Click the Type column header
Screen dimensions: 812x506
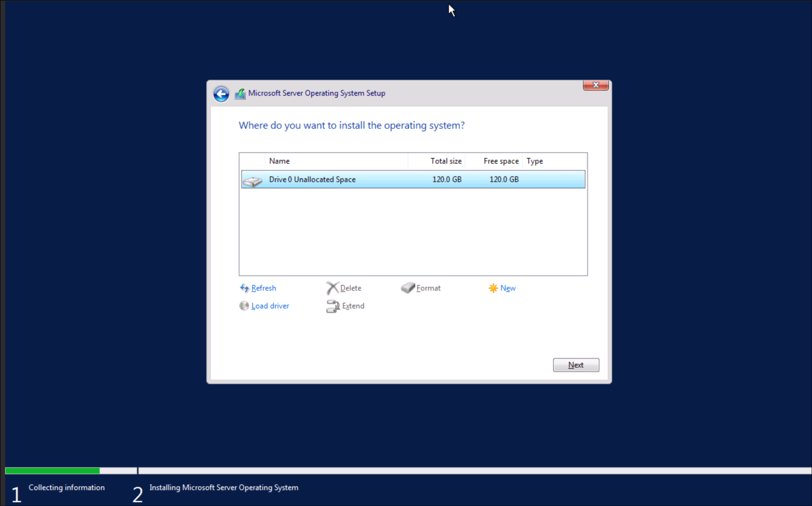click(534, 161)
